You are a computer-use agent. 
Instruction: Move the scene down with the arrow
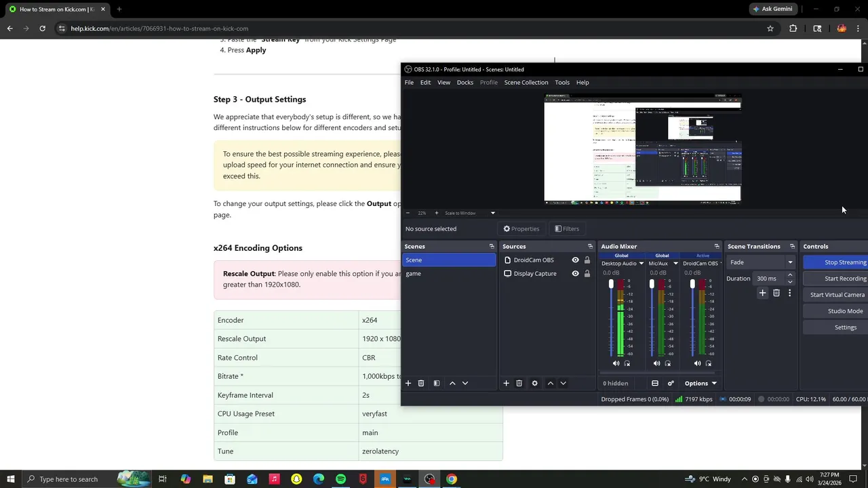(x=465, y=384)
